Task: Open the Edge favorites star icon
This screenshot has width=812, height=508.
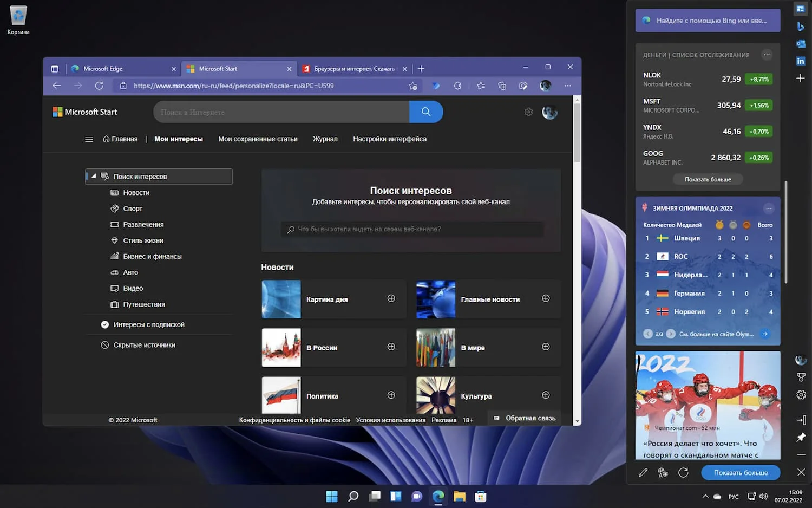Action: pos(481,86)
